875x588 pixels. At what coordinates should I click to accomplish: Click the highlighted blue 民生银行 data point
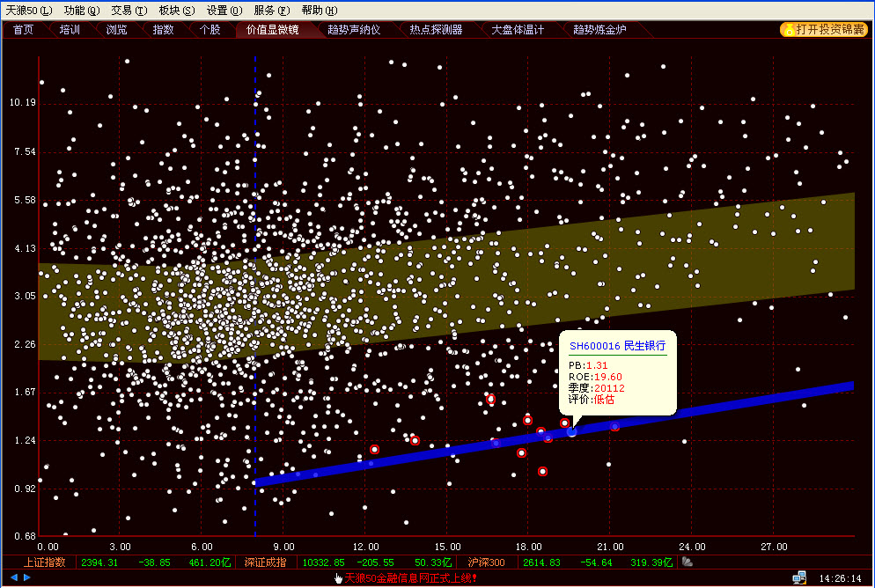tap(571, 432)
